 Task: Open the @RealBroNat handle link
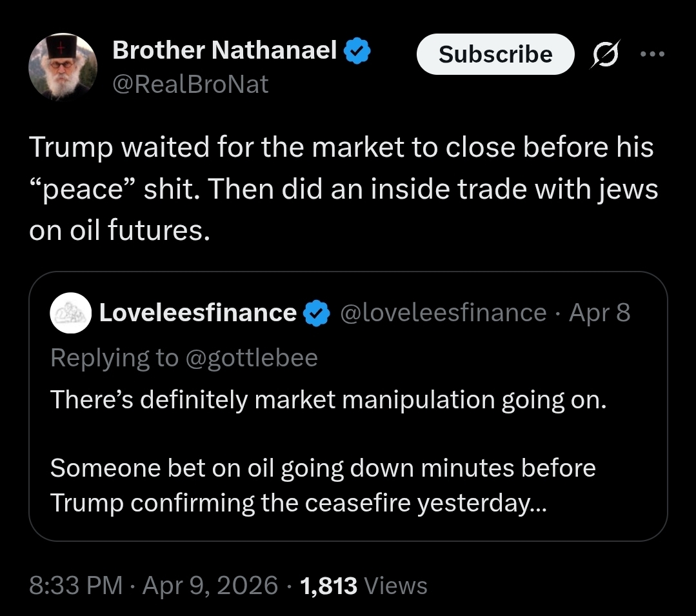pyautogui.click(x=190, y=84)
